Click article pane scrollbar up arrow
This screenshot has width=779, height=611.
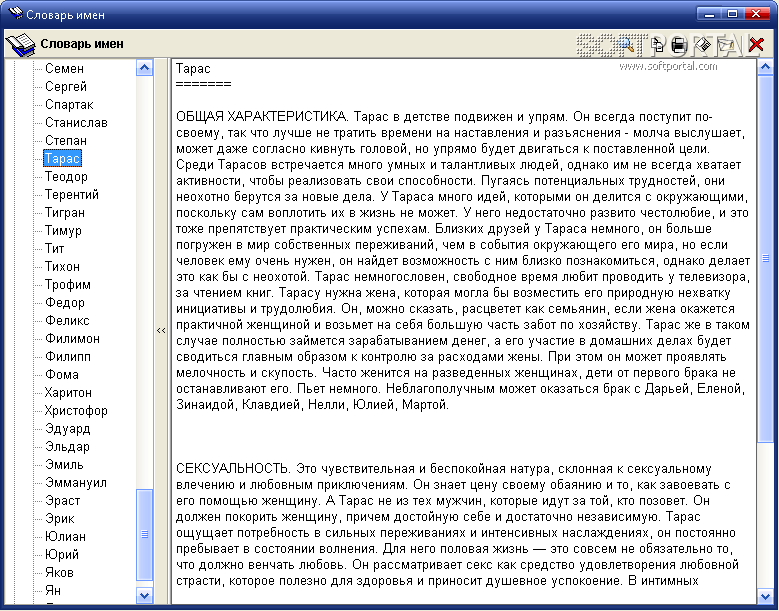[x=765, y=68]
